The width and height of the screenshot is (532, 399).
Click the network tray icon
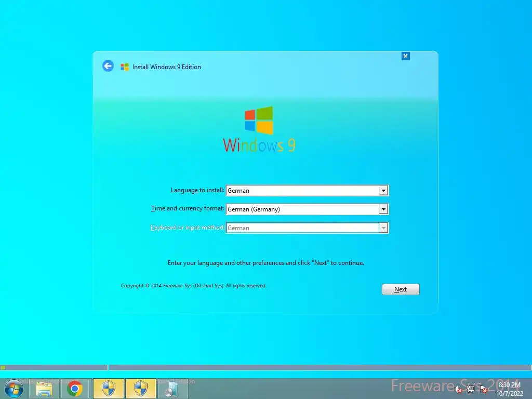pos(471,389)
